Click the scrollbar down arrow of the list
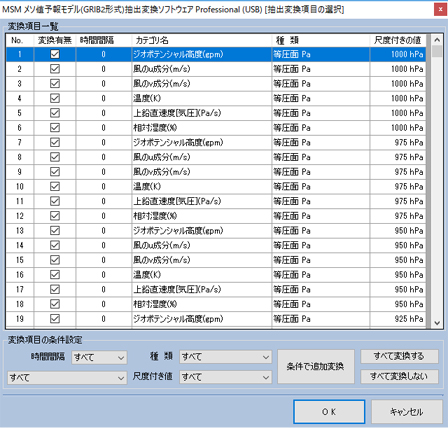Image resolution: width=448 pixels, height=428 pixels. (437, 323)
